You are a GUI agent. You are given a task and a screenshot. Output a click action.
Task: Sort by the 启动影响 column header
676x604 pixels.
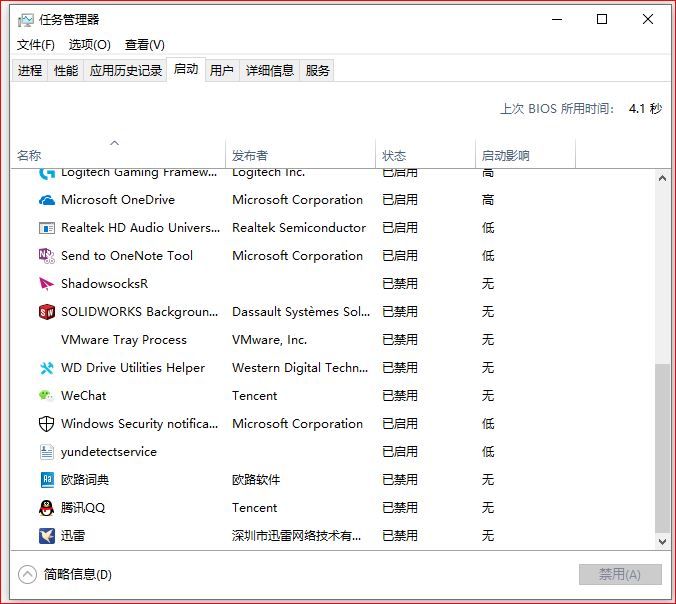(526, 154)
